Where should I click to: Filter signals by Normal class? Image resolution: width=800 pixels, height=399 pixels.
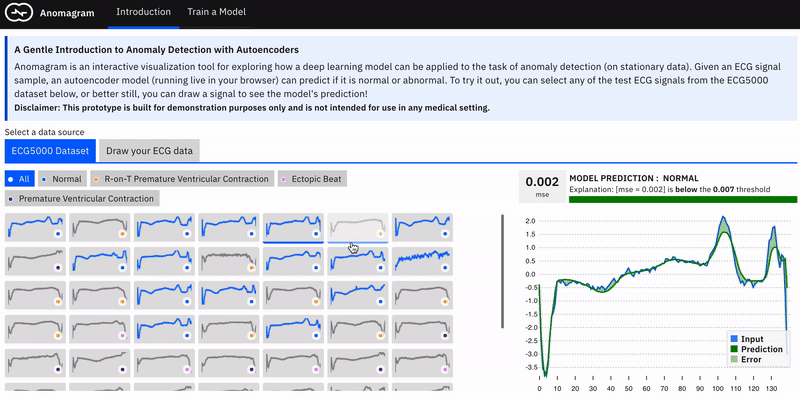pos(63,179)
